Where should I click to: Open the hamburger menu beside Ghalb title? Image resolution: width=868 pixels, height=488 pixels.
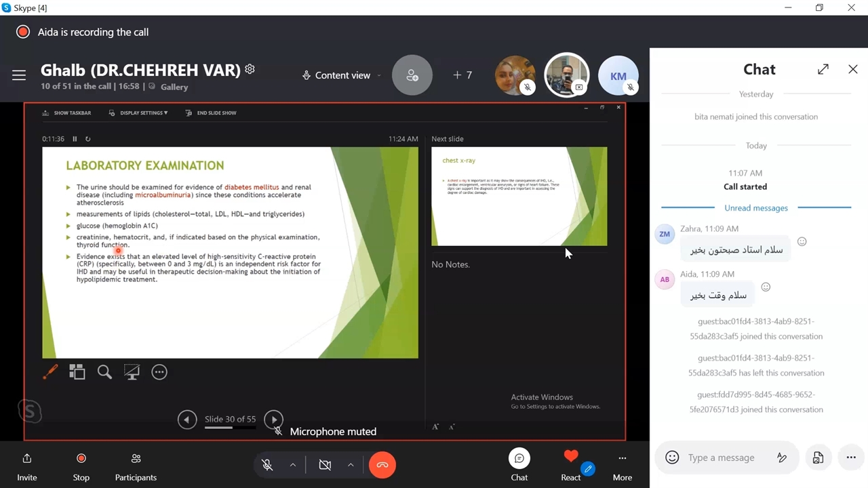(19, 75)
